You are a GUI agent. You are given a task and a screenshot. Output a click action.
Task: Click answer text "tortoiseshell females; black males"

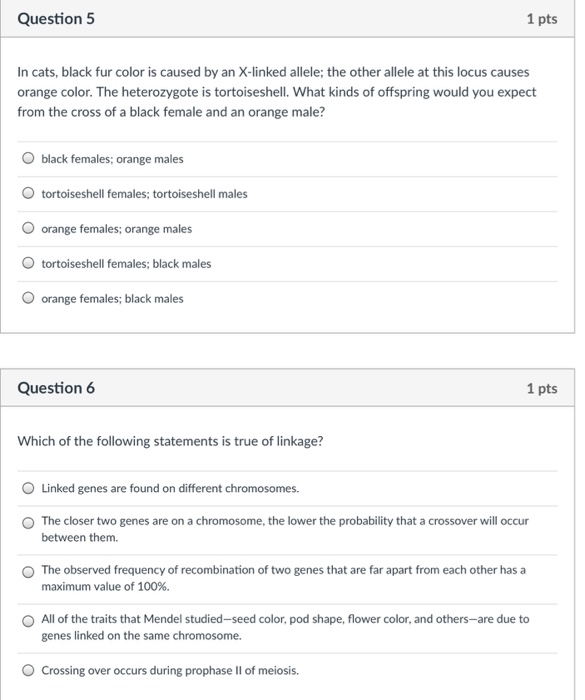pos(126,264)
